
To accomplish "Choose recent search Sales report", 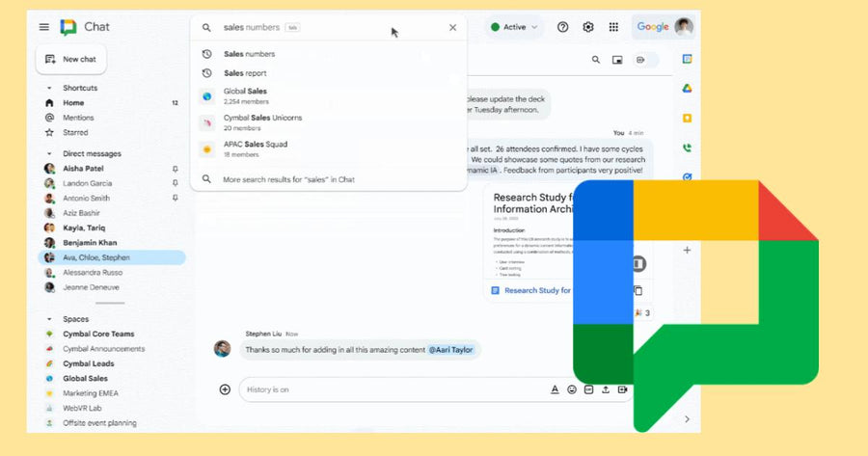I will tap(329, 73).
